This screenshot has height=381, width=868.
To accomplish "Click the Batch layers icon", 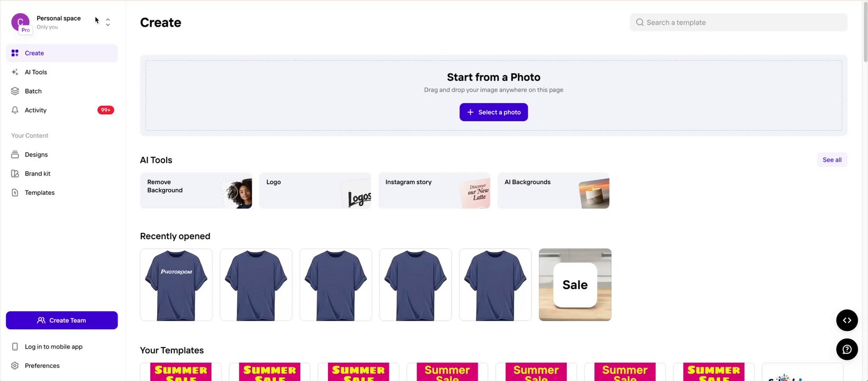I will [x=15, y=91].
